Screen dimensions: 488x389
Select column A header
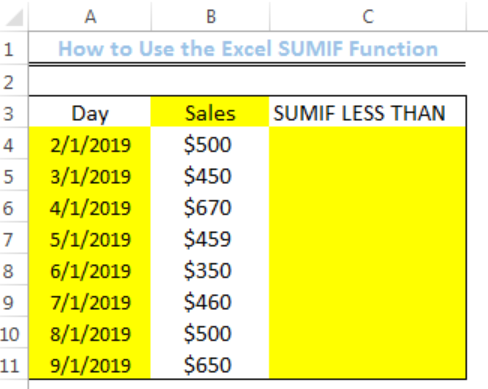click(x=90, y=16)
